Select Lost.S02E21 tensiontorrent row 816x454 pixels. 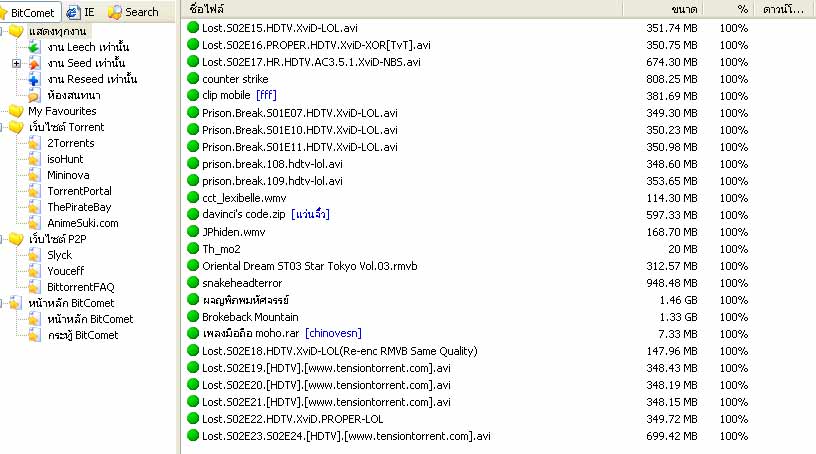[499, 402]
